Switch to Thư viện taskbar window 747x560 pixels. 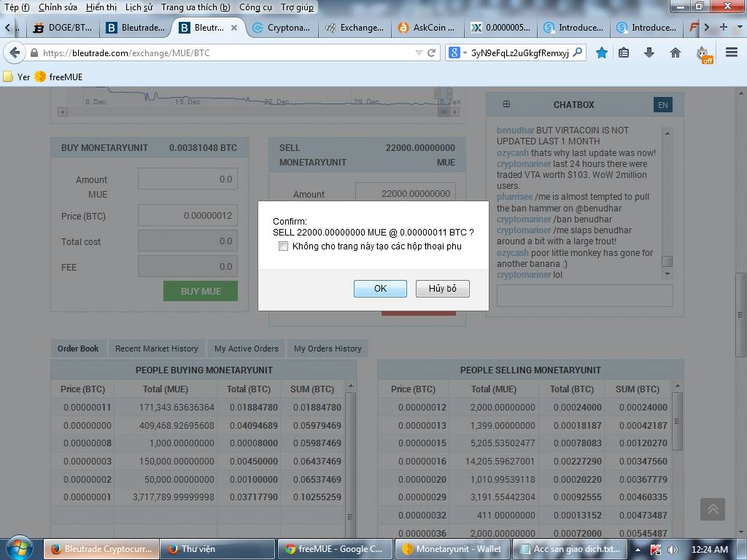[217, 549]
